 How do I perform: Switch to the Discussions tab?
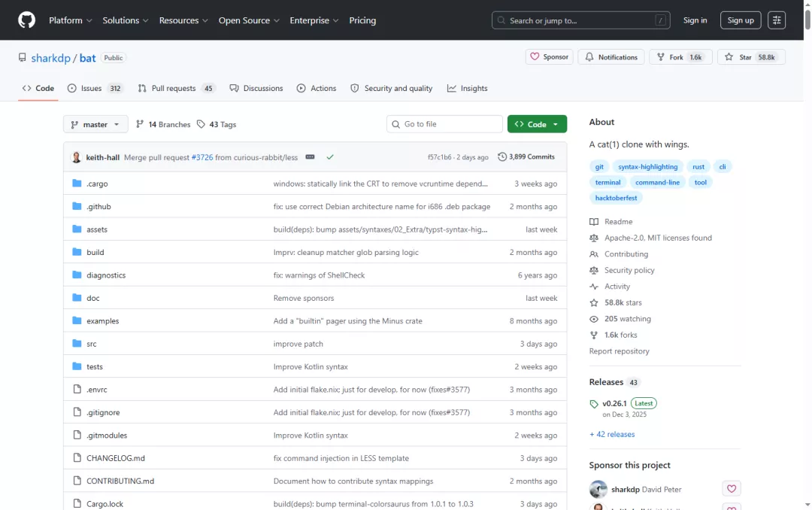[x=256, y=88]
